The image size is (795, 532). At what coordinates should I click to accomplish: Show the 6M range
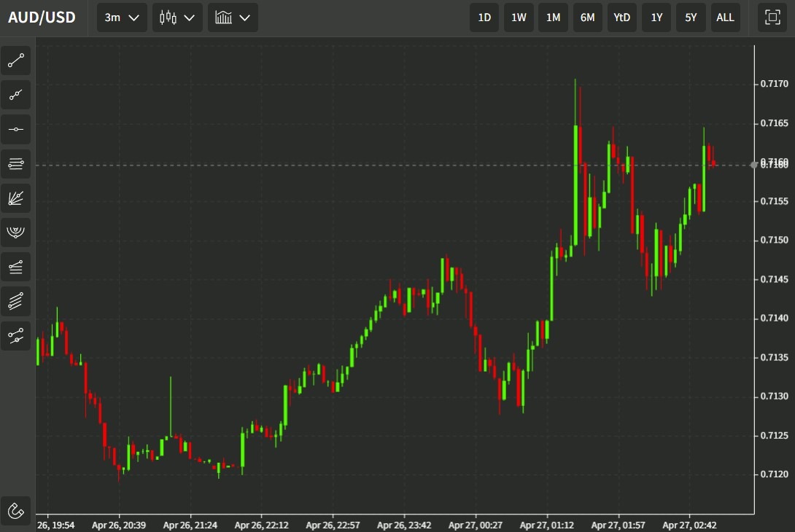click(587, 17)
